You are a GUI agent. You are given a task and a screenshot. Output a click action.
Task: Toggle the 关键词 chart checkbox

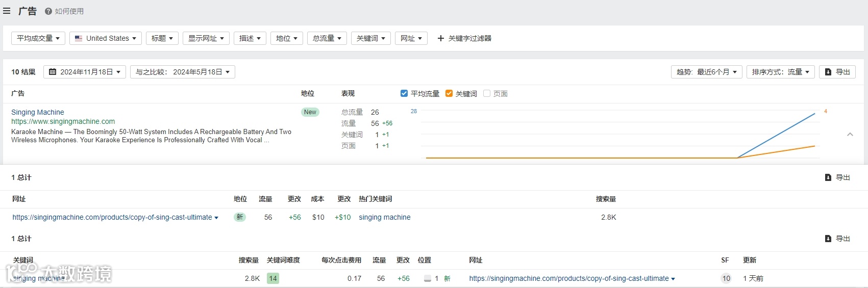click(x=449, y=93)
